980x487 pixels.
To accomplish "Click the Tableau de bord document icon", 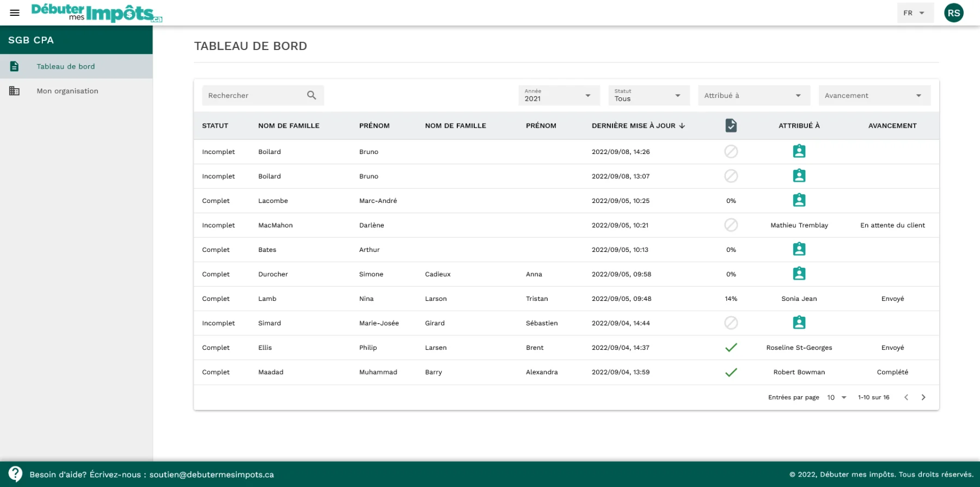I will click(x=15, y=66).
